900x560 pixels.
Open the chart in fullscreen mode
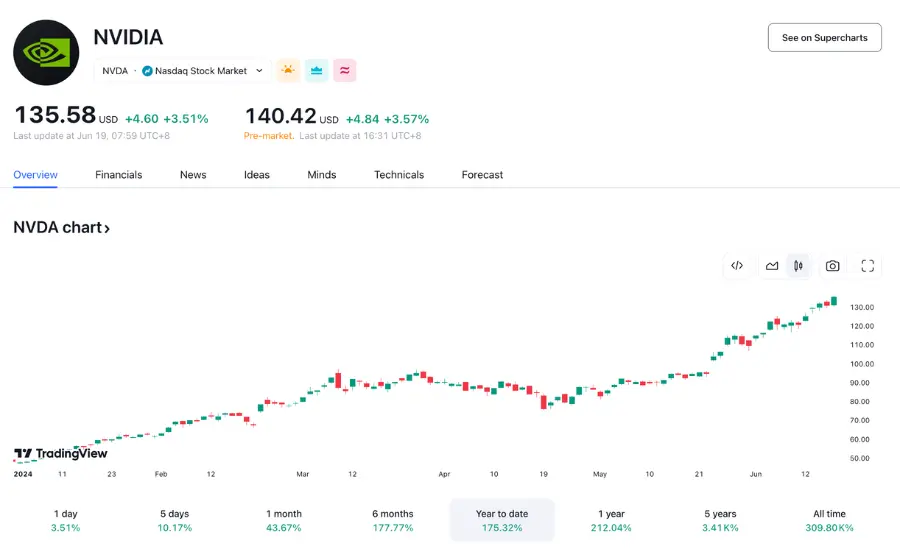867,266
